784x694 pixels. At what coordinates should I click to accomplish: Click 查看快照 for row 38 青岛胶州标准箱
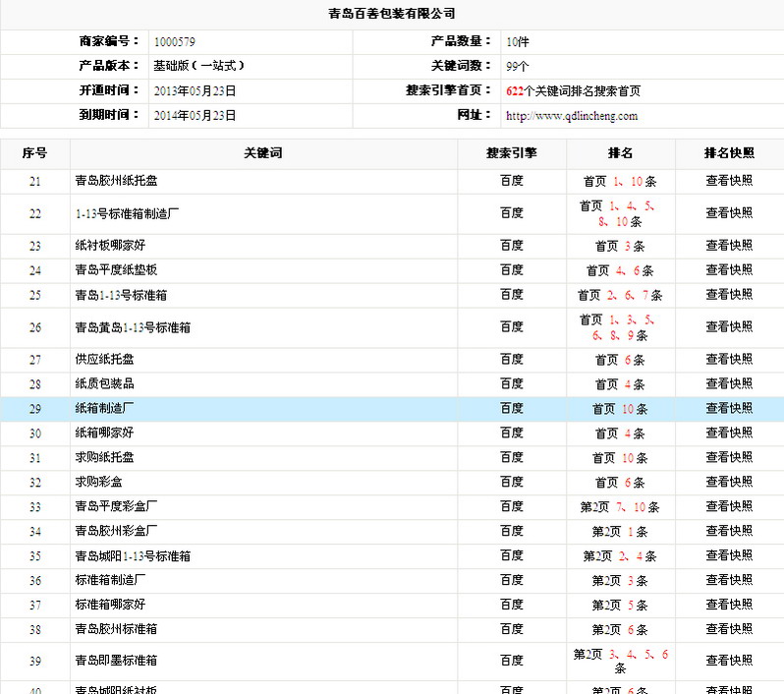729,629
